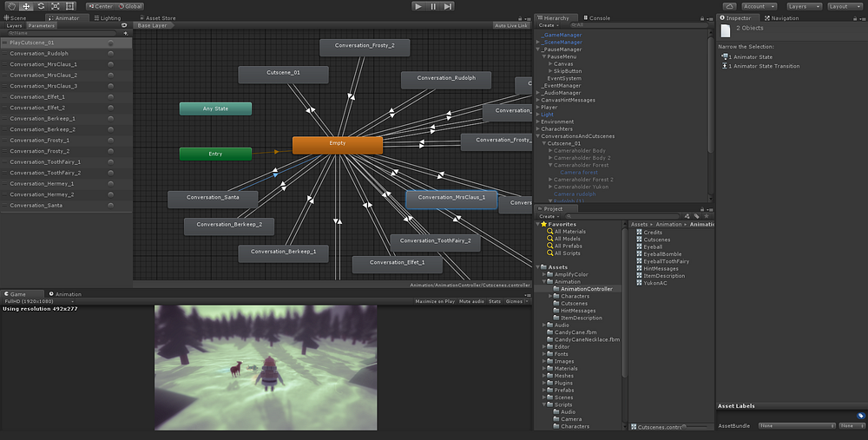Collapse ConversationsAndCutscenes in Hierarchy
The height and width of the screenshot is (440, 868).
click(537, 136)
